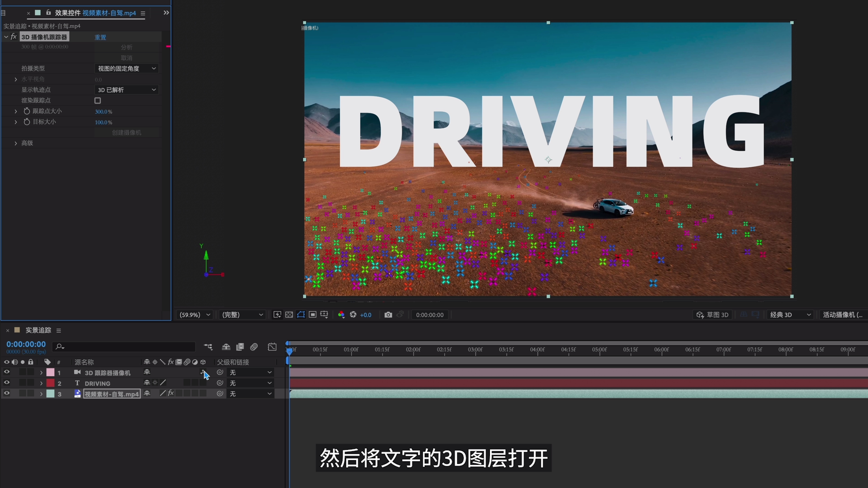Show hidden panel tabs double-arrow
The height and width of the screenshot is (488, 868).
coord(166,12)
